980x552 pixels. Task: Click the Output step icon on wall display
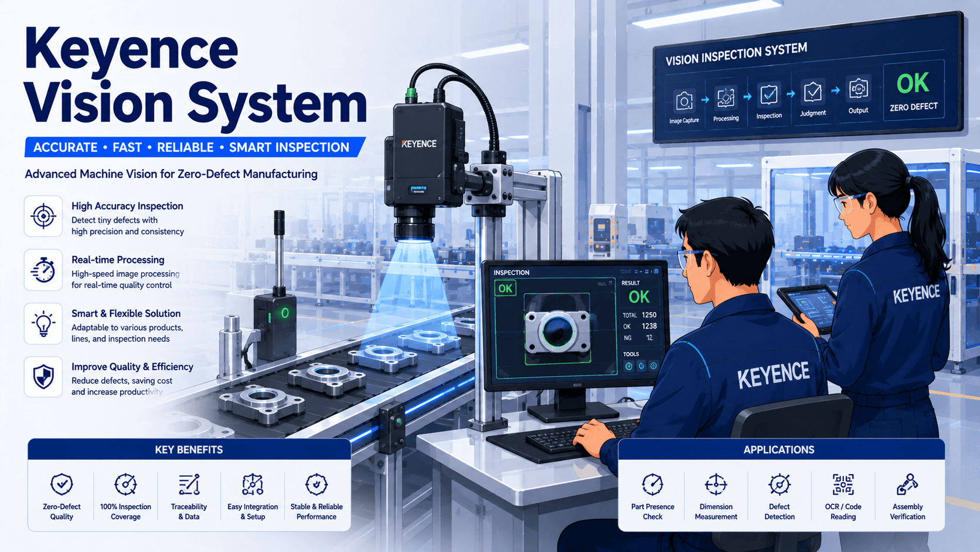pyautogui.click(x=857, y=89)
